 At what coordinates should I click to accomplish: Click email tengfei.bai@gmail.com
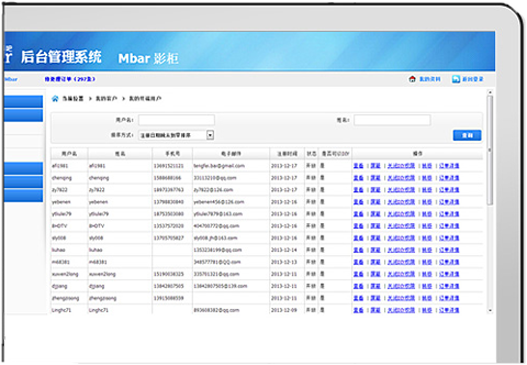[219, 166]
